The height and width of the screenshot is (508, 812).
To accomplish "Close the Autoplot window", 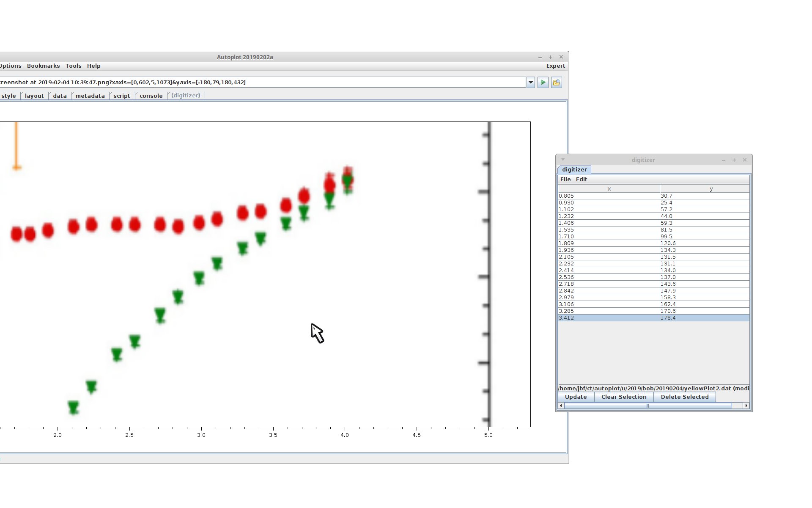I will click(x=561, y=57).
